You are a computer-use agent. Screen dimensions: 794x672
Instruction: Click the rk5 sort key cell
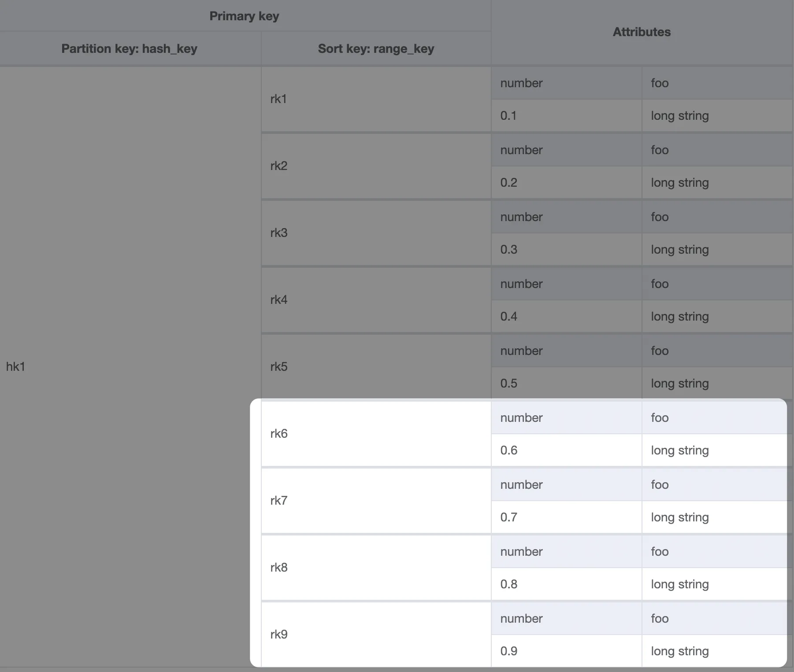[279, 367]
